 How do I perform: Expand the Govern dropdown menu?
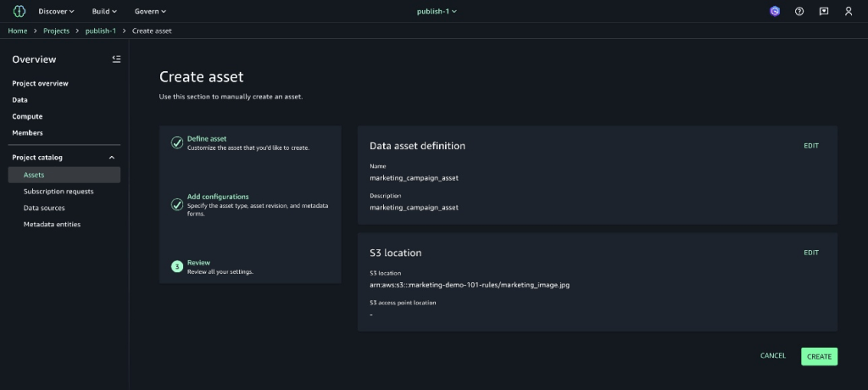click(150, 11)
